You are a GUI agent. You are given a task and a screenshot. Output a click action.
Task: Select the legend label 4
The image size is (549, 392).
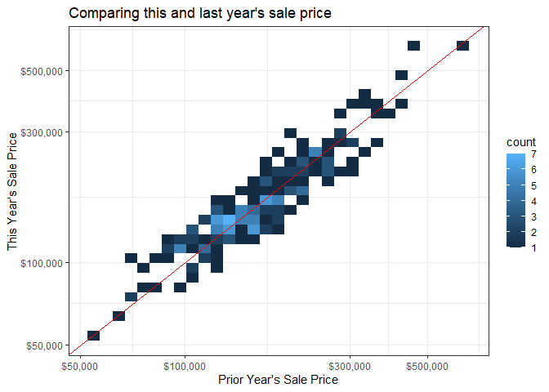pos(534,202)
